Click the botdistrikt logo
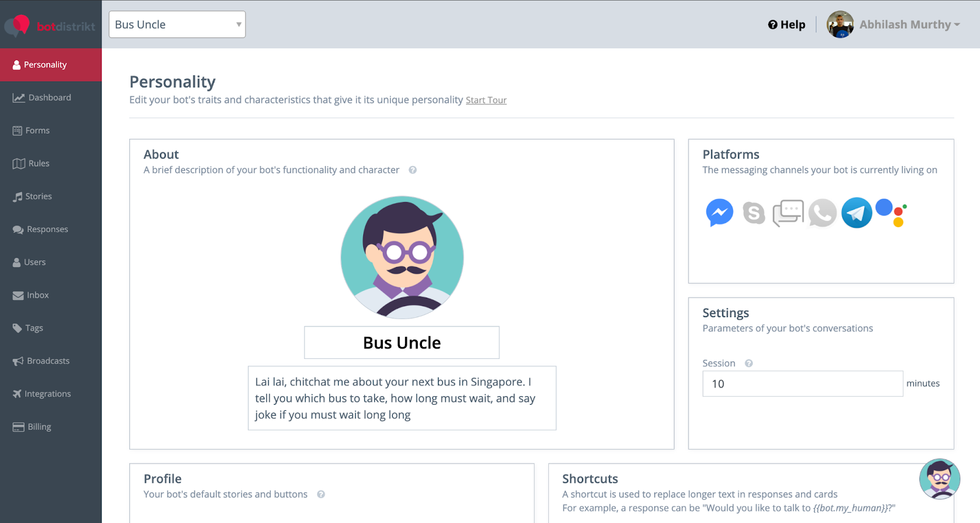 [50, 25]
